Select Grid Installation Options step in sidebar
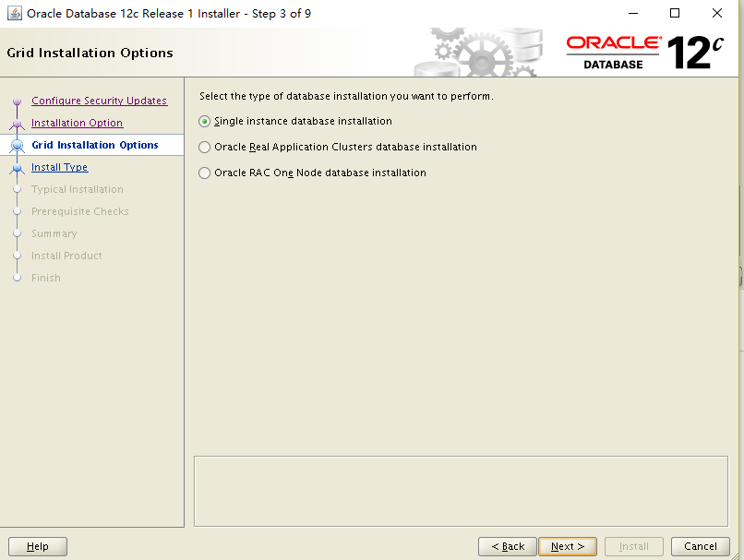This screenshot has width=744, height=560. 95,145
